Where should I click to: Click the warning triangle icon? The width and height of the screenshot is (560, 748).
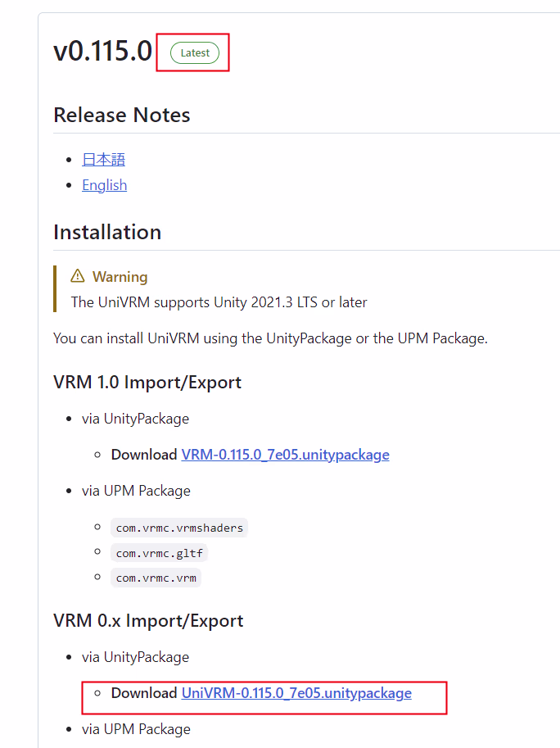point(78,276)
